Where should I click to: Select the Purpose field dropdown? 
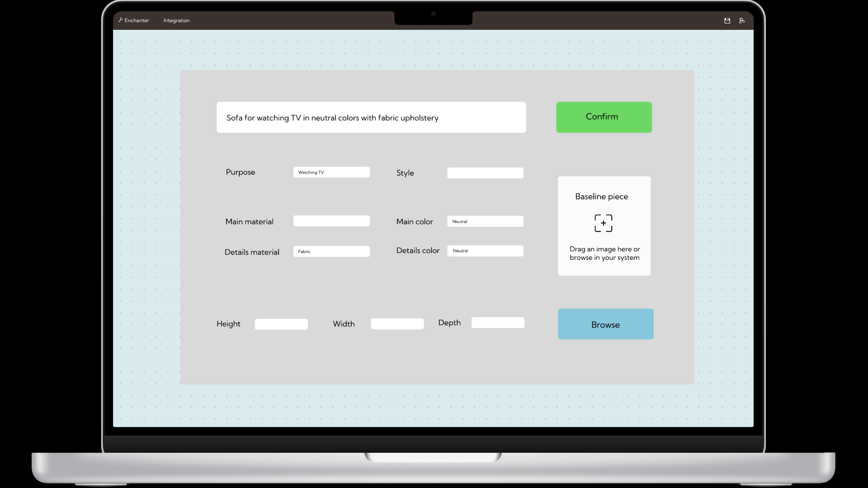point(331,172)
